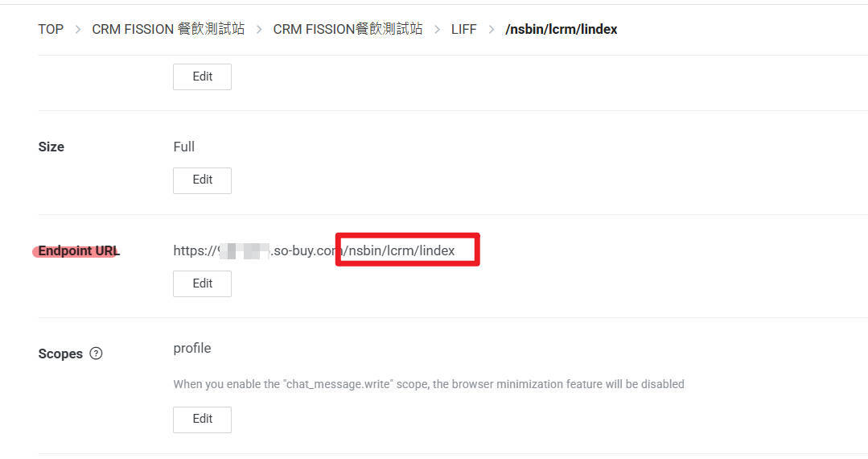
Task: Click the chevron just before LIFF breadcrumb
Action: pyautogui.click(x=438, y=29)
